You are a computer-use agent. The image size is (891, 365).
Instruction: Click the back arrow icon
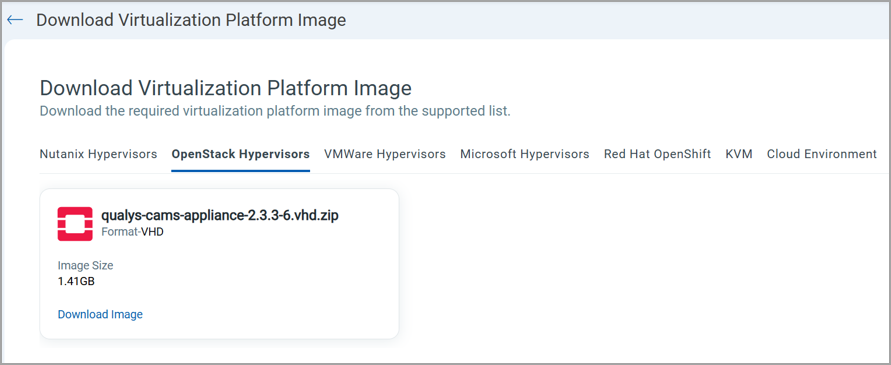[15, 20]
